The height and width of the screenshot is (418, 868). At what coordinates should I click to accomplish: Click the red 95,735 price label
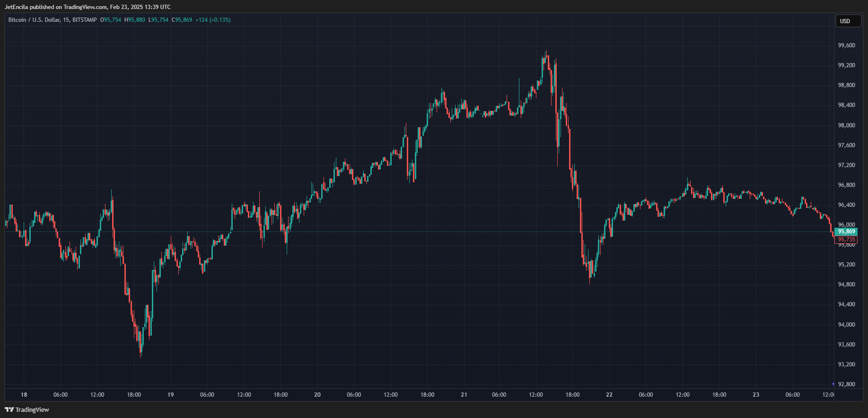846,240
